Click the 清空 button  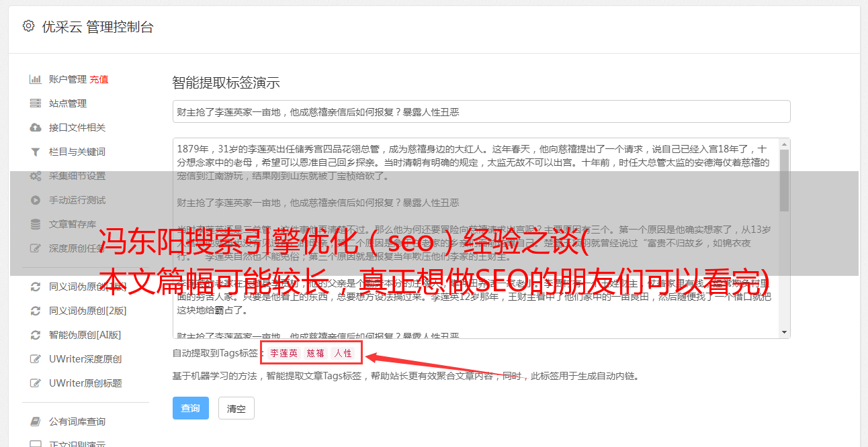tap(236, 408)
